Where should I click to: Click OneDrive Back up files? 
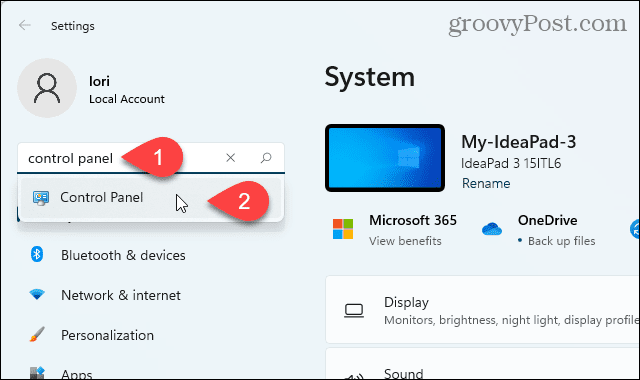pos(561,241)
